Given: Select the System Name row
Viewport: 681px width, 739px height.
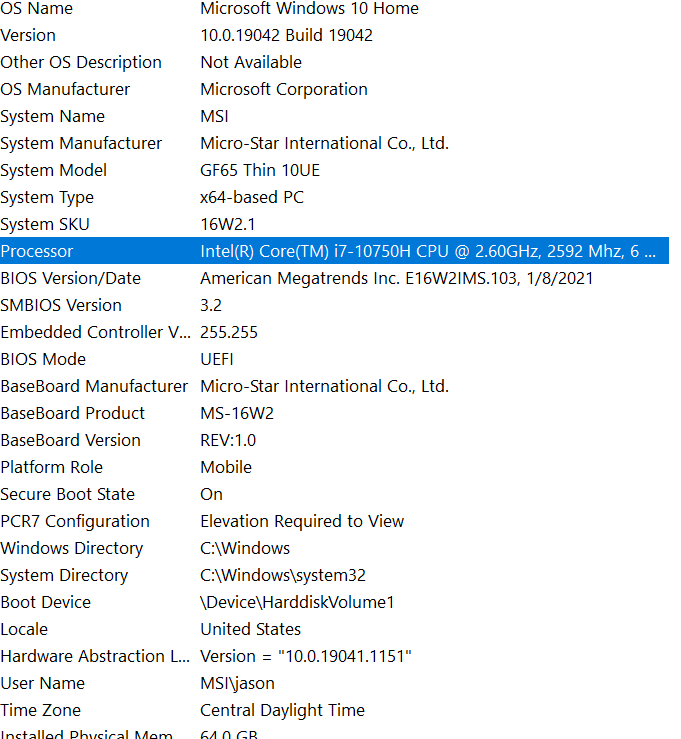Looking at the screenshot, I should coord(52,117).
